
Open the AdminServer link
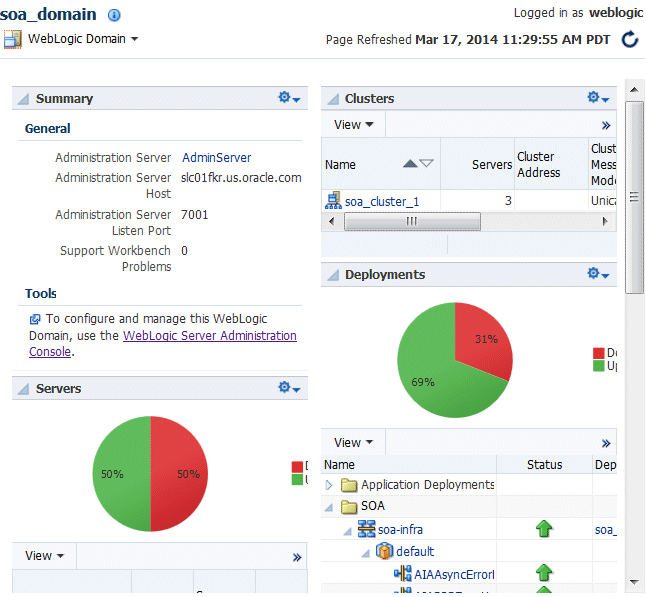[x=217, y=157]
